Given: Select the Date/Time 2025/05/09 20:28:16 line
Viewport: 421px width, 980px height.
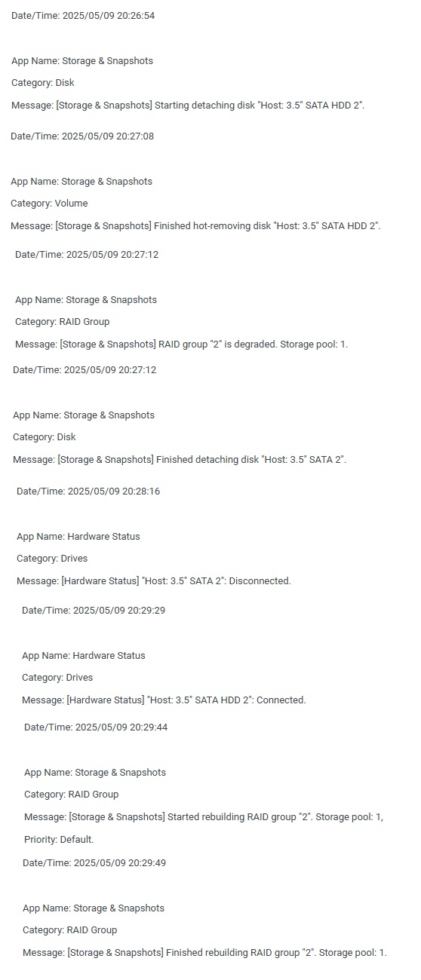Looking at the screenshot, I should coord(88,492).
